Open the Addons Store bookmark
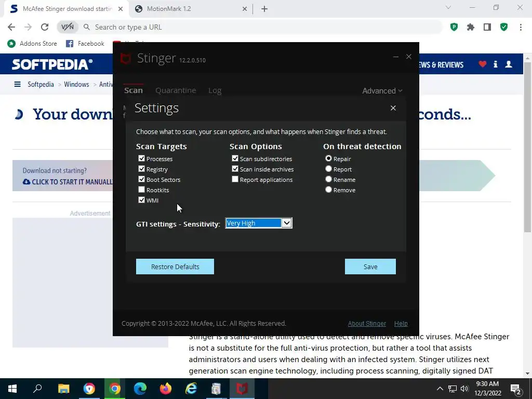532x399 pixels. click(32, 44)
